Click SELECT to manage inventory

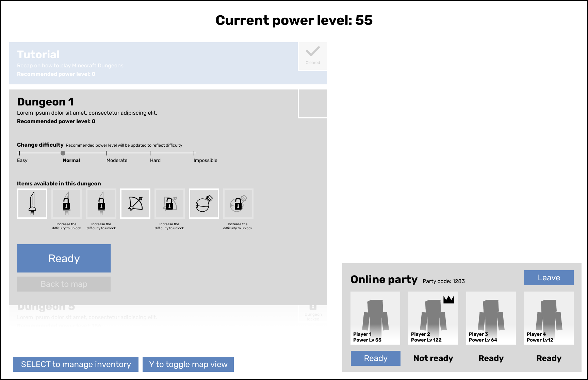pos(76,364)
